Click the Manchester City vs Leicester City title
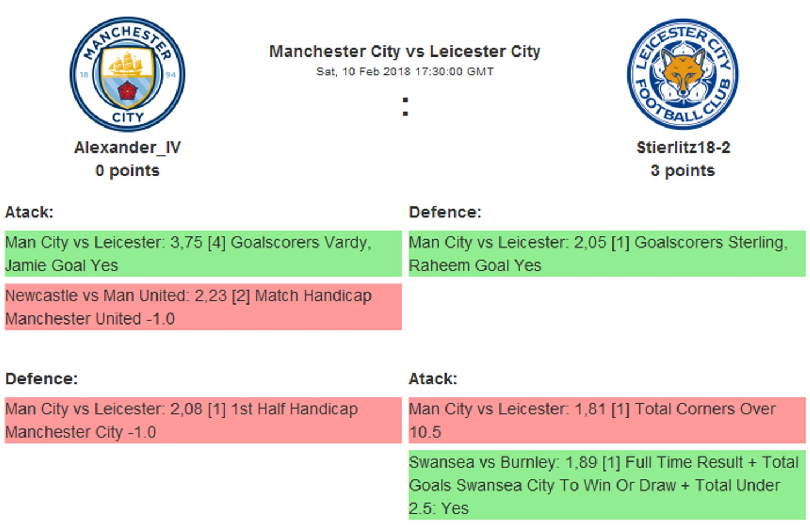The width and height of the screenshot is (810, 532). (404, 52)
